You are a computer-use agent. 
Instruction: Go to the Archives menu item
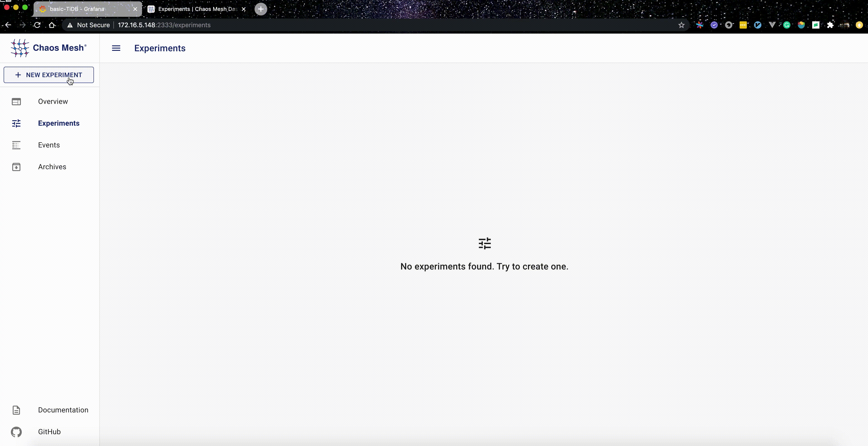click(52, 167)
